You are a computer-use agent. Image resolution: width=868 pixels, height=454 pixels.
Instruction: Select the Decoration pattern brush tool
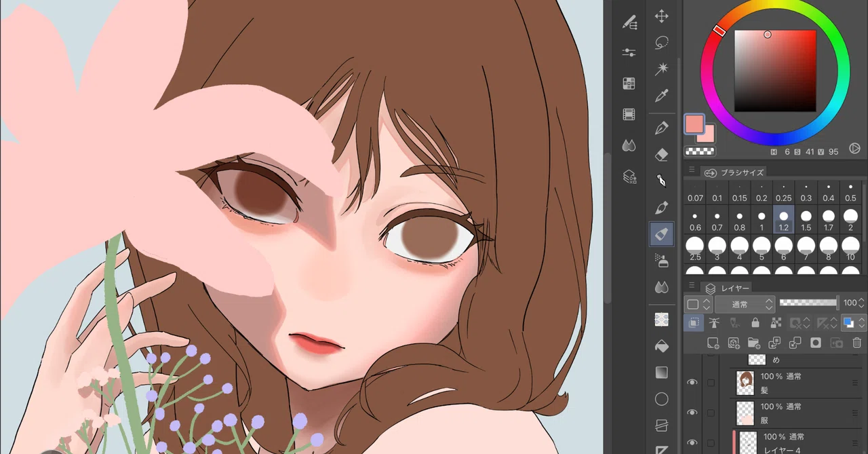(x=662, y=319)
